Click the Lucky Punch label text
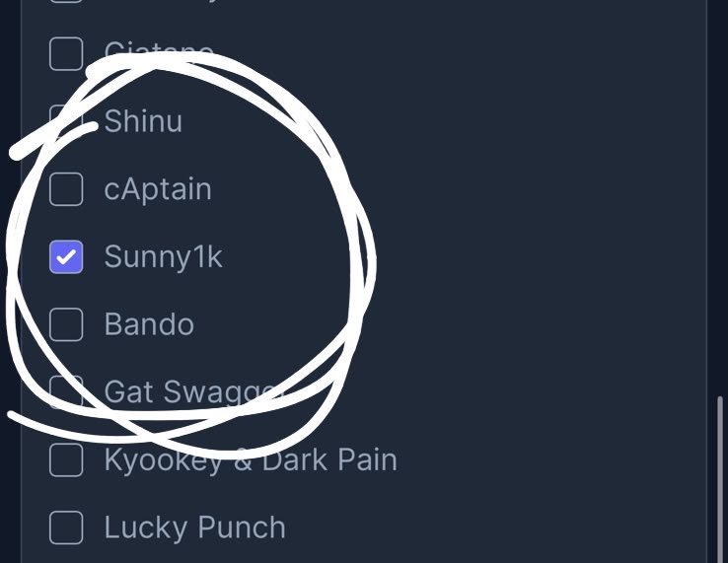 (x=194, y=528)
